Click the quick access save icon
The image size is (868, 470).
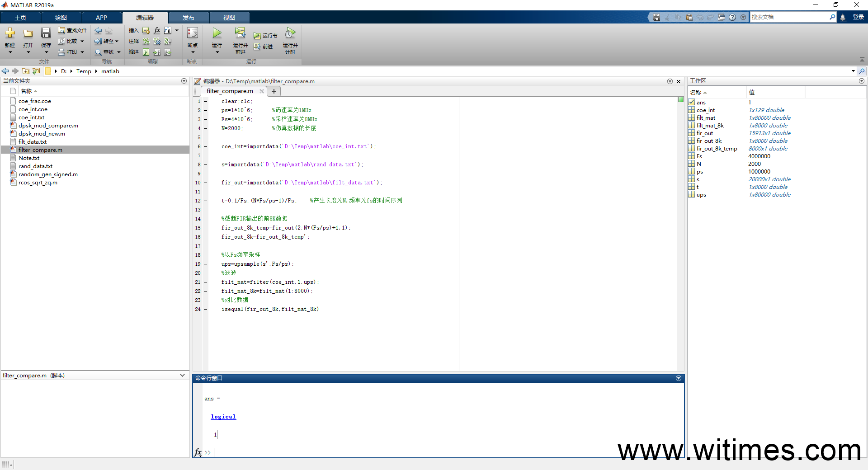point(656,17)
